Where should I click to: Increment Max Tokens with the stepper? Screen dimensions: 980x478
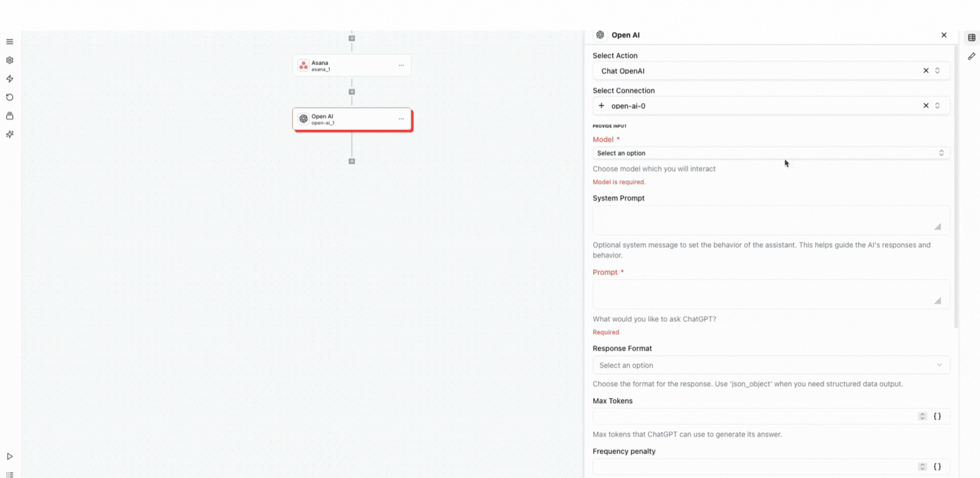[x=923, y=414]
